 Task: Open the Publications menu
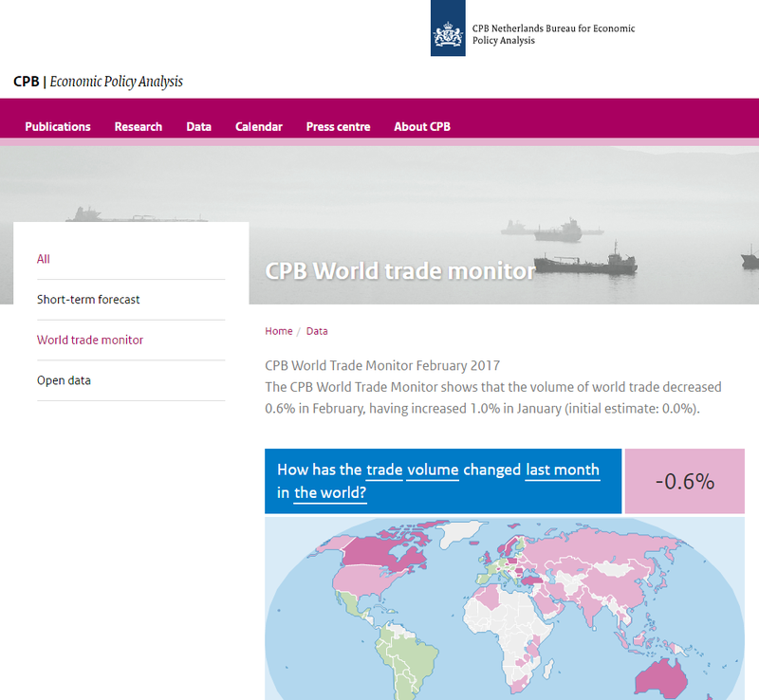coord(58,127)
